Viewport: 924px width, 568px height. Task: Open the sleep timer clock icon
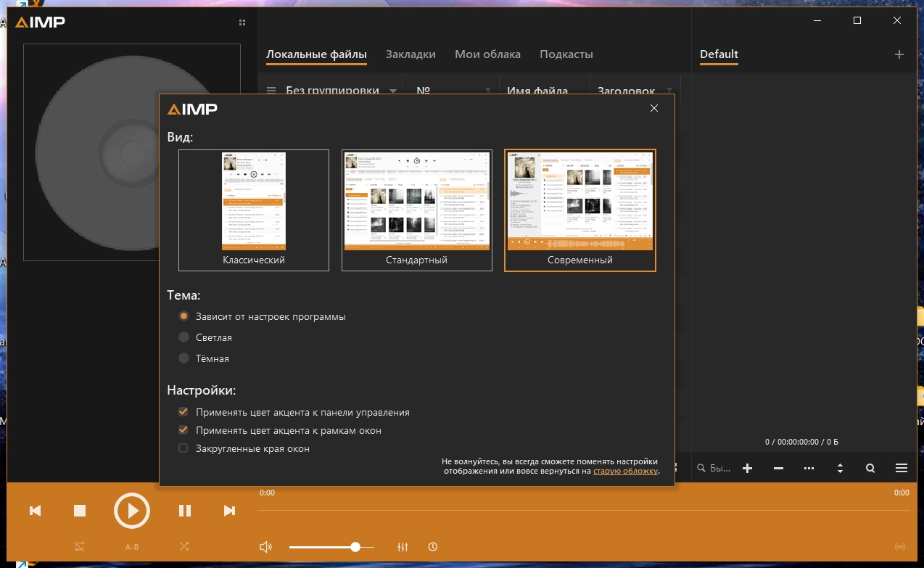tap(433, 547)
